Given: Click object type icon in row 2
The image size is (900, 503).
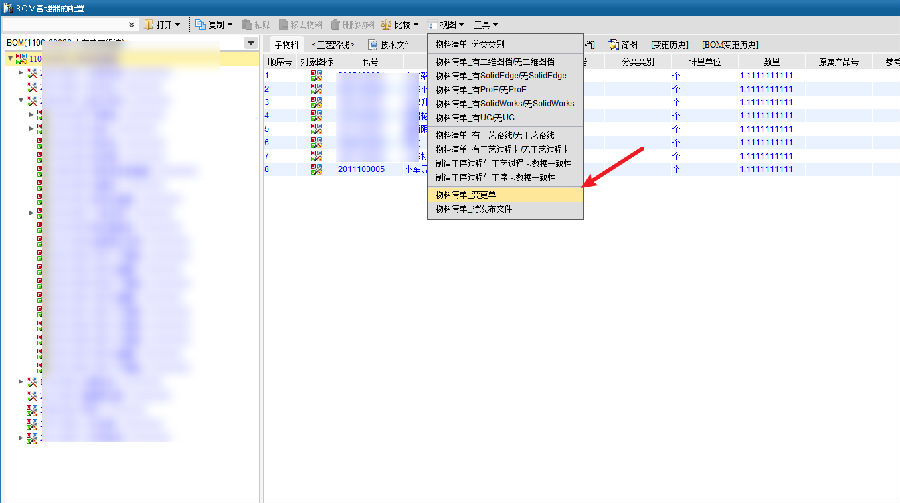Looking at the screenshot, I should pyautogui.click(x=316, y=89).
